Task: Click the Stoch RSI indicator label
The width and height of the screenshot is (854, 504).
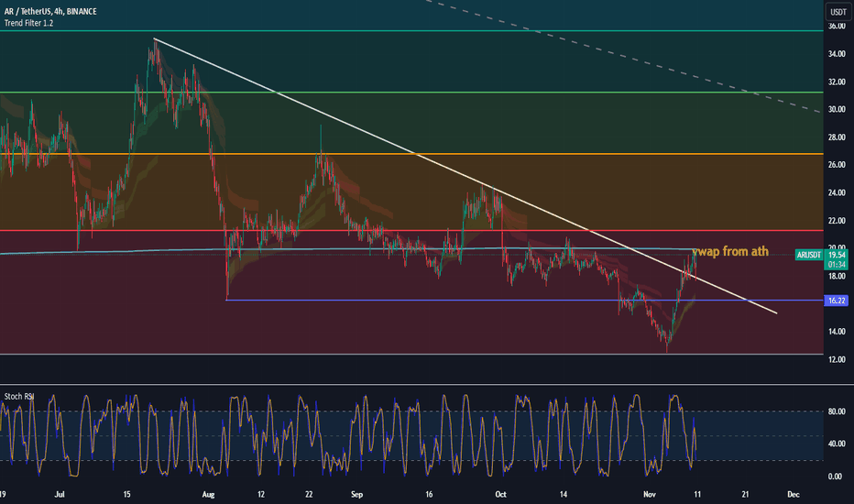Action: tap(19, 396)
